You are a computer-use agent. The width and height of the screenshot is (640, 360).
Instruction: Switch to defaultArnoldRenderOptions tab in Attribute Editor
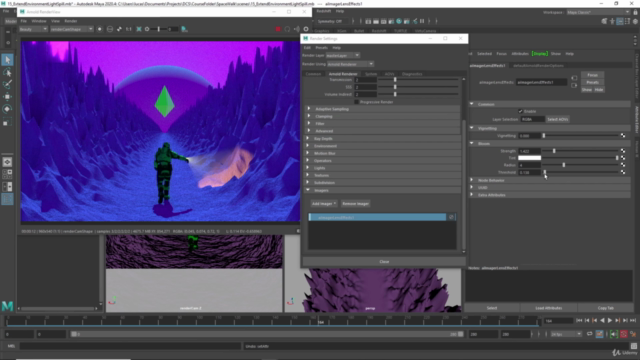pyautogui.click(x=538, y=65)
